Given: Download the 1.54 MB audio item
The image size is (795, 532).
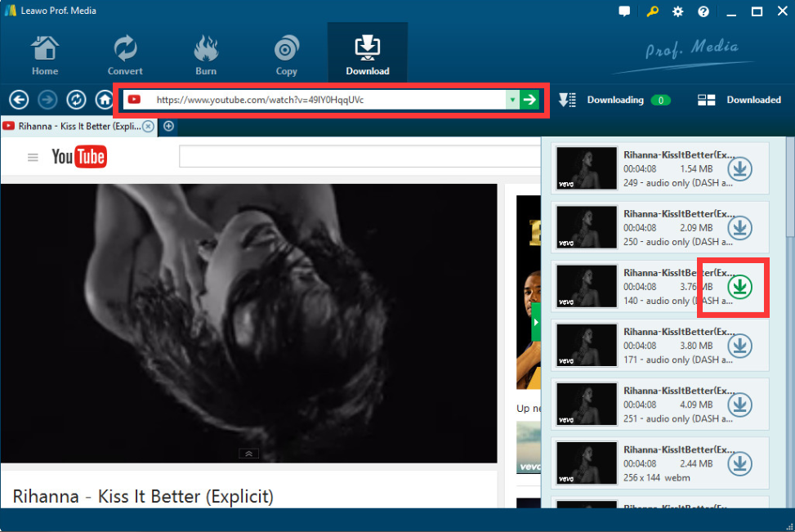Looking at the screenshot, I should pyautogui.click(x=740, y=169).
